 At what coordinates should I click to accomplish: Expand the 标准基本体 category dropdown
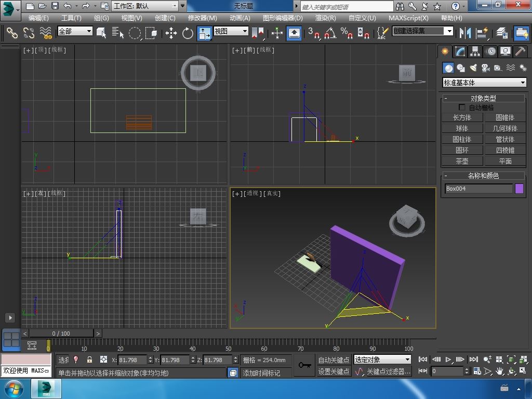485,83
